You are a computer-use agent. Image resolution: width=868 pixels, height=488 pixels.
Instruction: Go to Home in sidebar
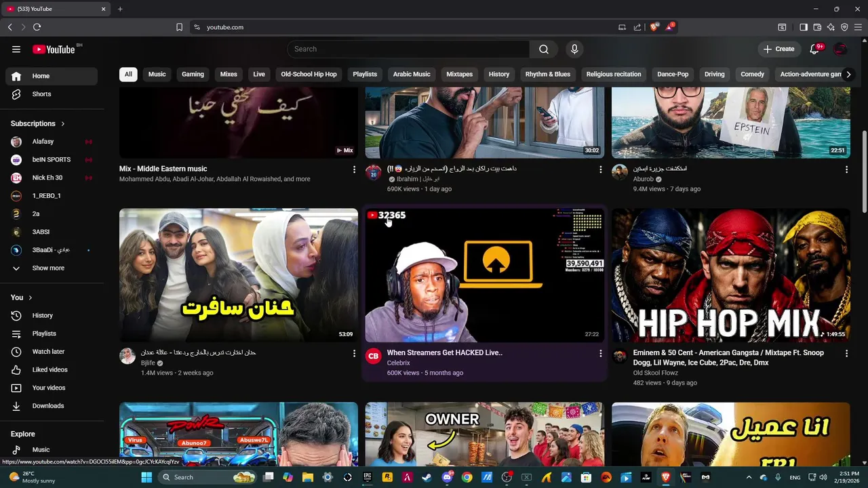pyautogui.click(x=52, y=76)
